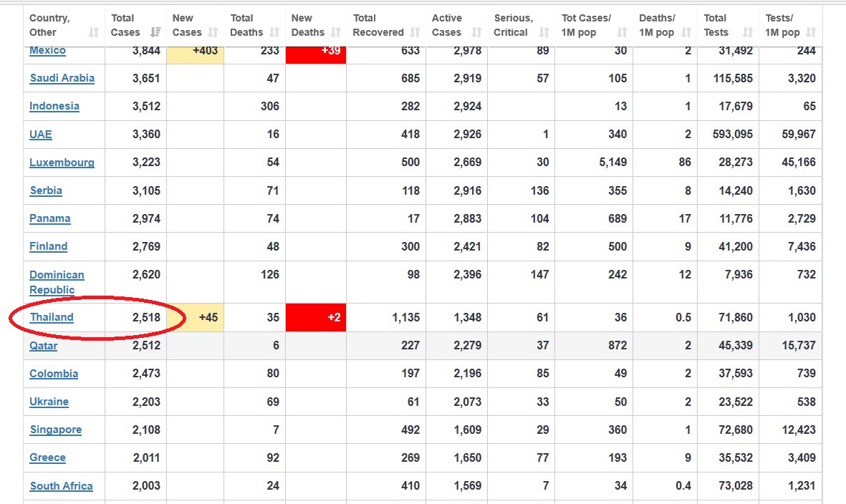Image resolution: width=846 pixels, height=504 pixels.
Task: Sort by Deaths/1M pop arrow icon
Action: [x=686, y=33]
